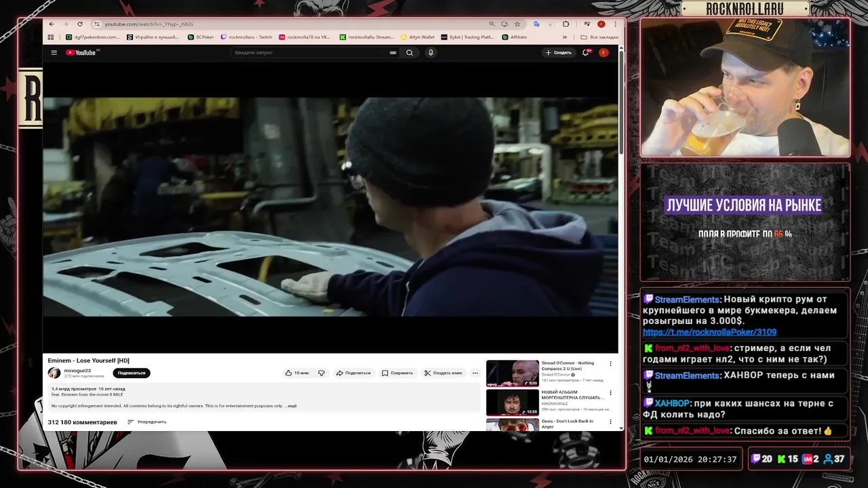Save the video with Сохранить button
Screen dimensions: 868x488
[x=397, y=373]
